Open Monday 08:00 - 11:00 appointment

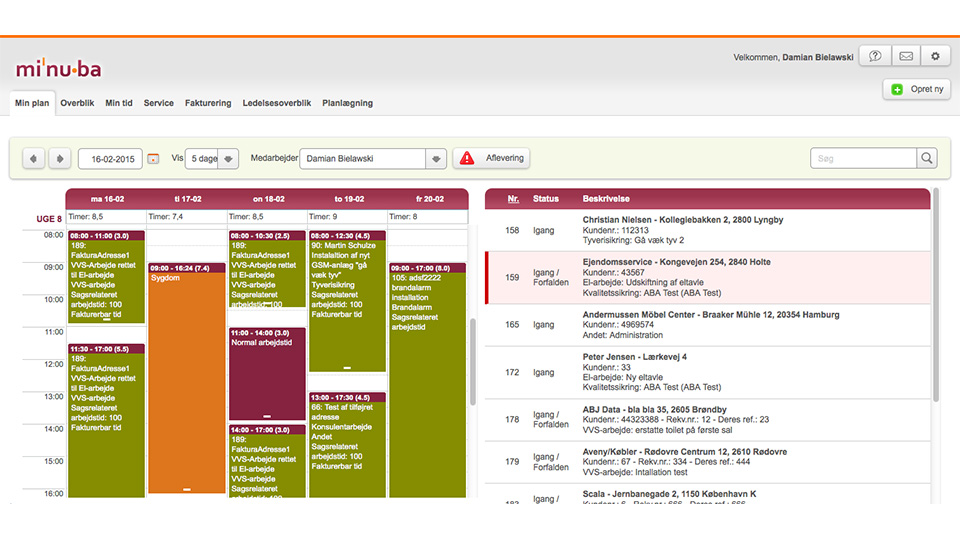tap(107, 277)
